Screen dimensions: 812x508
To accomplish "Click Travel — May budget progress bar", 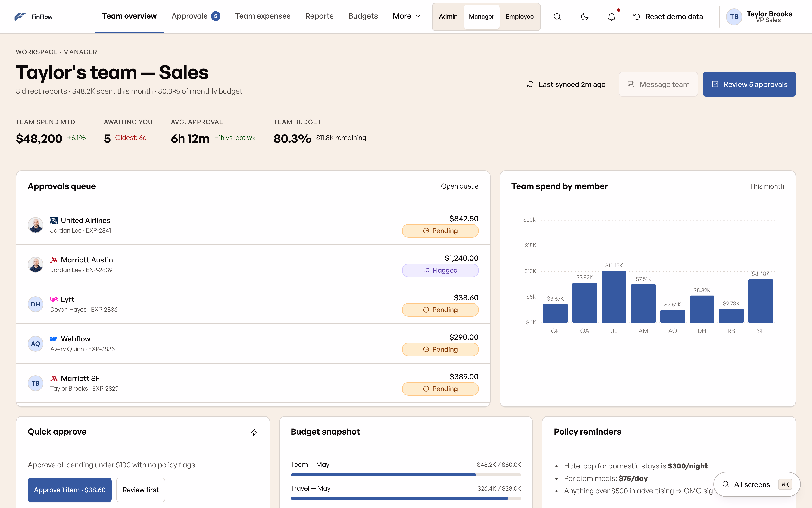I will 406,498.
